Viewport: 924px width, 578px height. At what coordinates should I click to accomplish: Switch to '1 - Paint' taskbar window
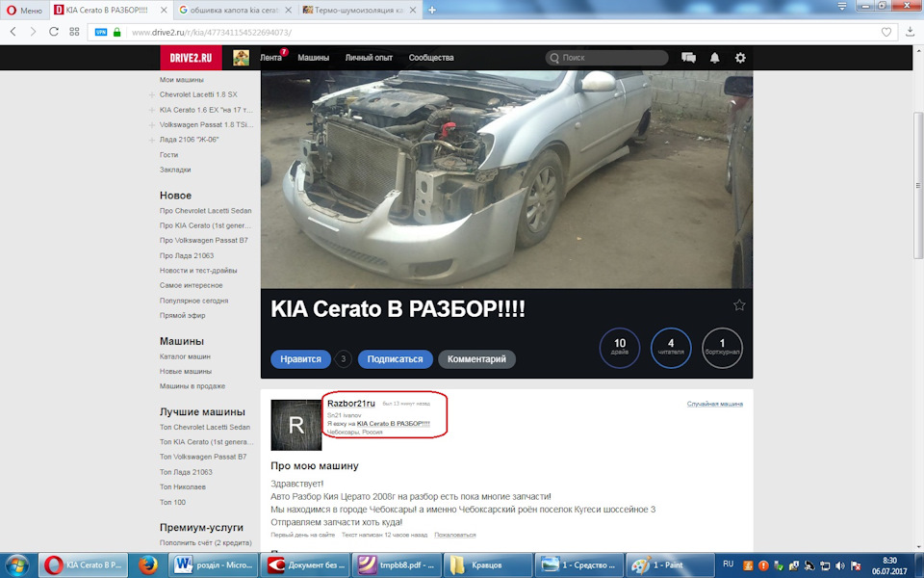(670, 565)
